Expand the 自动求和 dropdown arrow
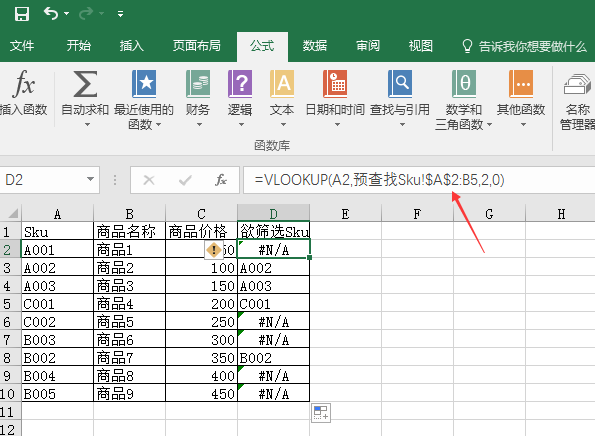Viewport: 595px width, 436px height. 87,124
